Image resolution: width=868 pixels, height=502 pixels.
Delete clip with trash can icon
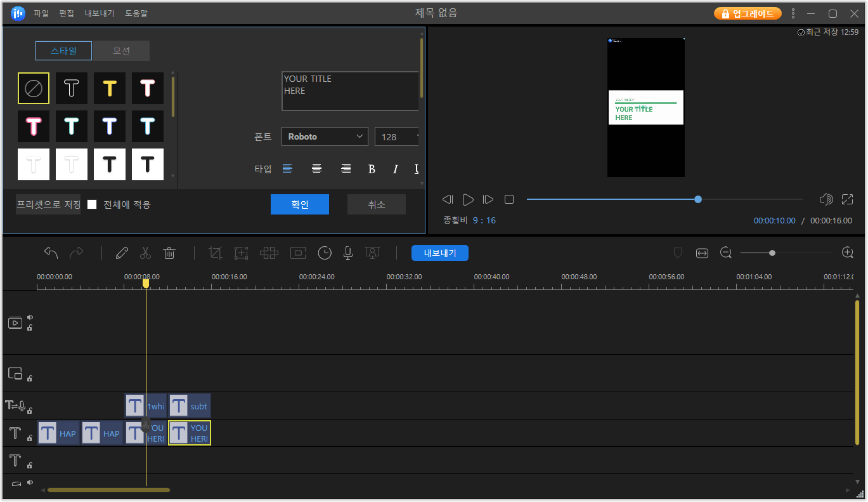click(169, 253)
